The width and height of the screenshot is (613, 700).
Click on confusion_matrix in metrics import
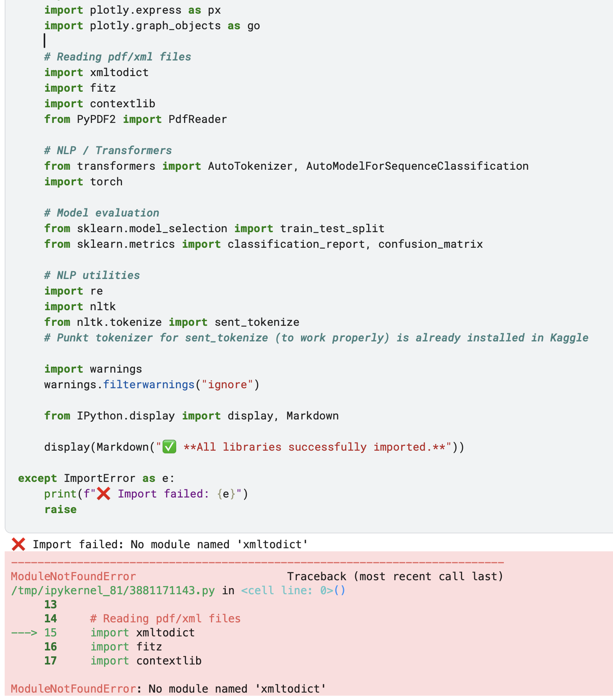430,244
